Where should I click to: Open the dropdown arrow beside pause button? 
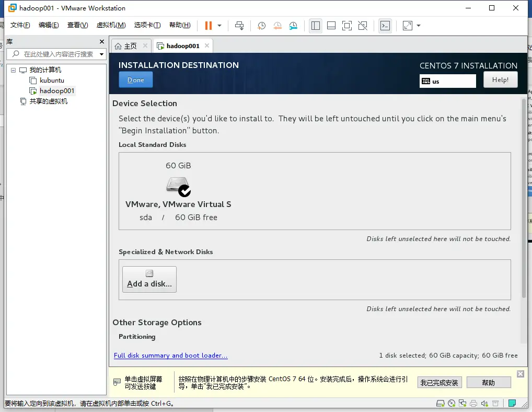pos(219,26)
